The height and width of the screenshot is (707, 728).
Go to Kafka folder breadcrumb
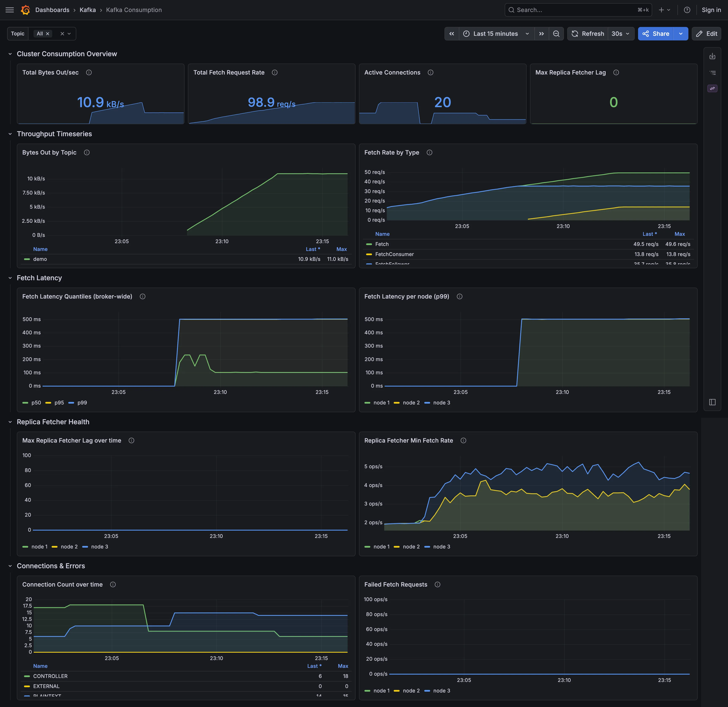[88, 10]
